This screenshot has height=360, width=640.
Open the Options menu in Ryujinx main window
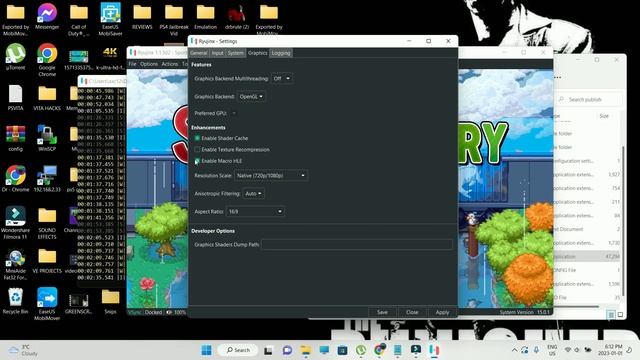coord(149,64)
